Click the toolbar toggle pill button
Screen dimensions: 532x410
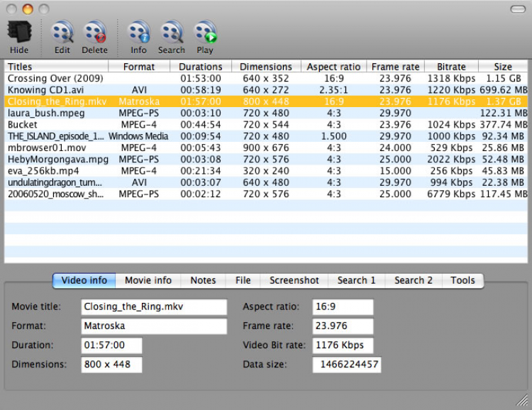517,9
